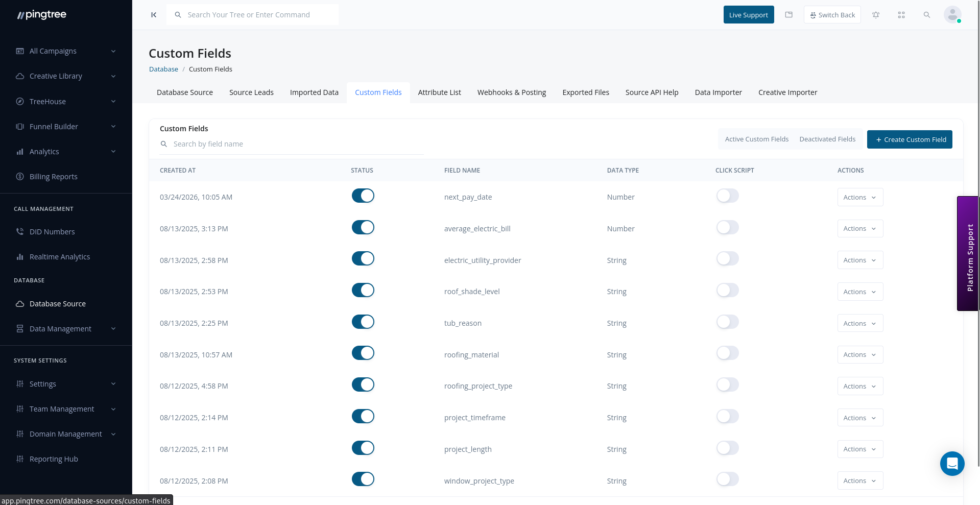The height and width of the screenshot is (505, 980).
Task: Expand the Actions dropdown for electric_utility_provider
Action: tap(860, 260)
